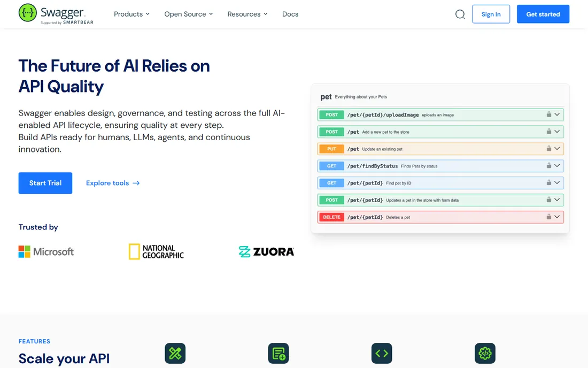Expand 'Add a new pet' endpoint chevron

pos(557,131)
